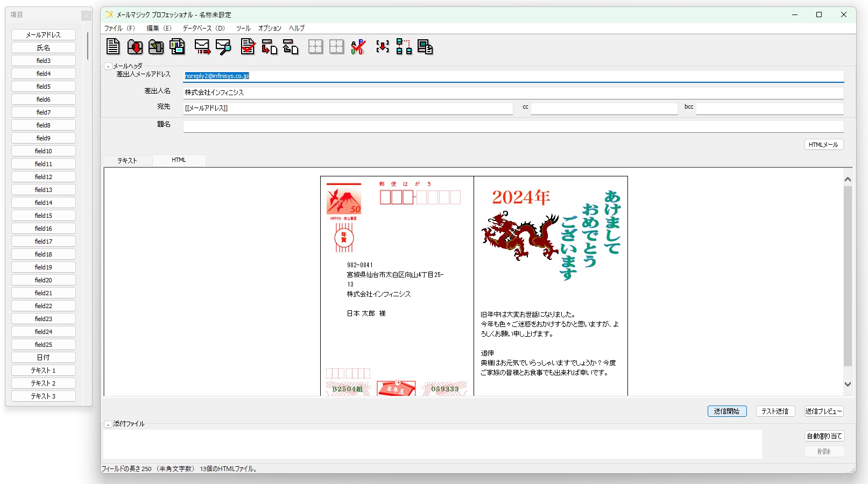This screenshot has width=868, height=484.
Task: Select the 氏名 field in the 項目 panel
Action: coord(44,48)
